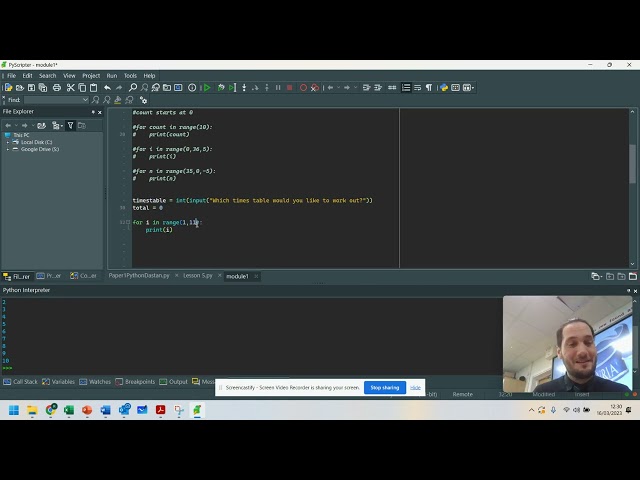This screenshot has width=640, height=480.
Task: Click the Highlight search matches icon
Action: (118, 100)
